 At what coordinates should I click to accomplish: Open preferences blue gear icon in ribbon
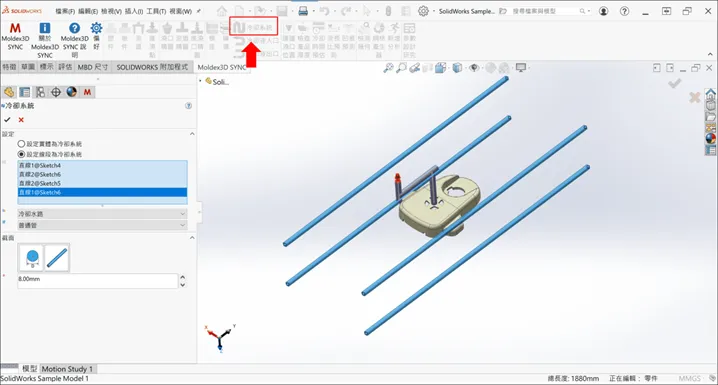point(96,28)
